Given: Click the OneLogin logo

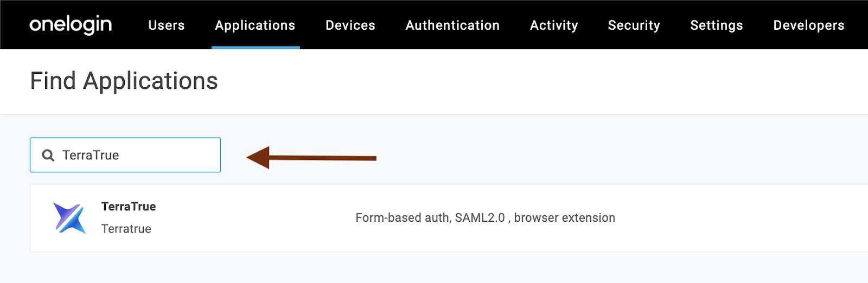Looking at the screenshot, I should point(71,25).
